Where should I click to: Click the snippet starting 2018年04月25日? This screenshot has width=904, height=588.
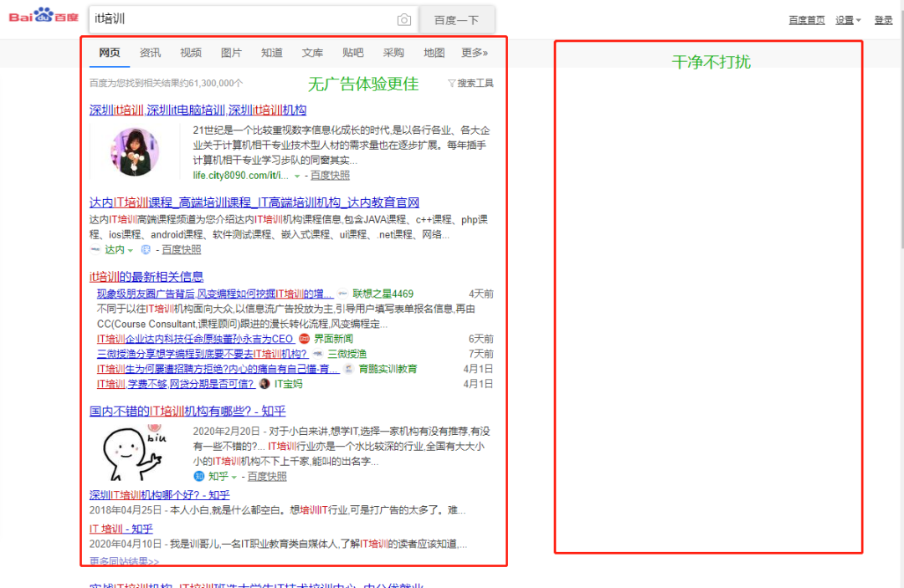pyautogui.click(x=277, y=510)
